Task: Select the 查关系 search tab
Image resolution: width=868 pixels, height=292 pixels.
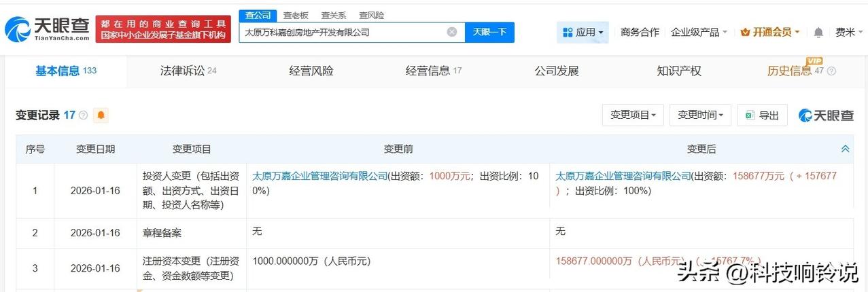Action: click(x=333, y=15)
